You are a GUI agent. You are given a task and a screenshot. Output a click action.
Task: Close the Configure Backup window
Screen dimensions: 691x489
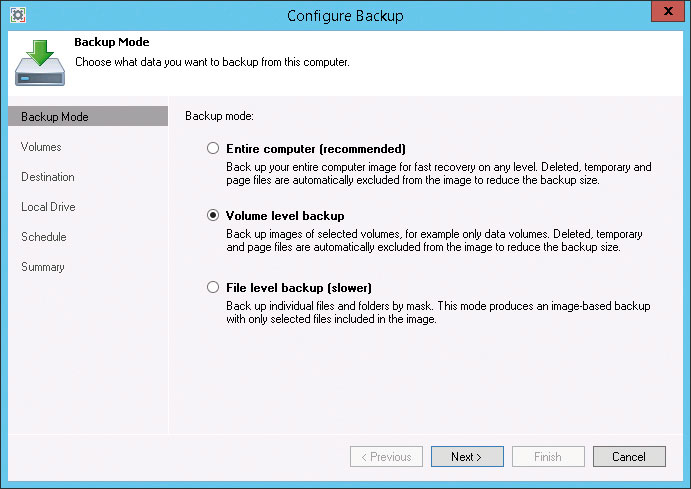(x=668, y=11)
